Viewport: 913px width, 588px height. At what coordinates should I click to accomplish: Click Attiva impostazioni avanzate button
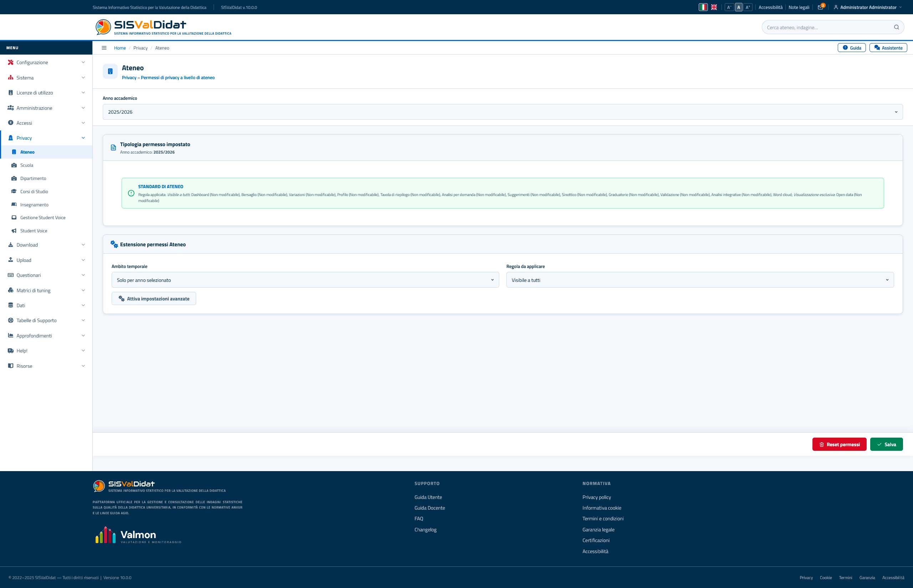(x=154, y=299)
